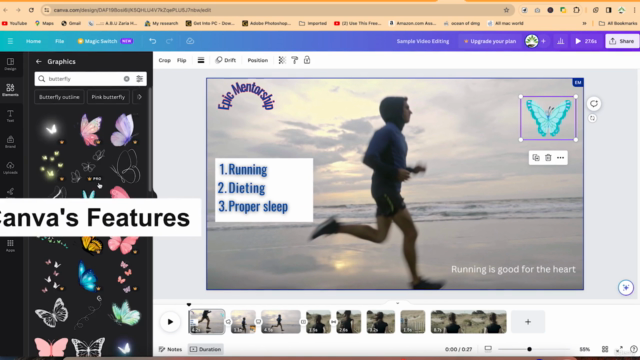Play the timeline video

click(x=170, y=322)
